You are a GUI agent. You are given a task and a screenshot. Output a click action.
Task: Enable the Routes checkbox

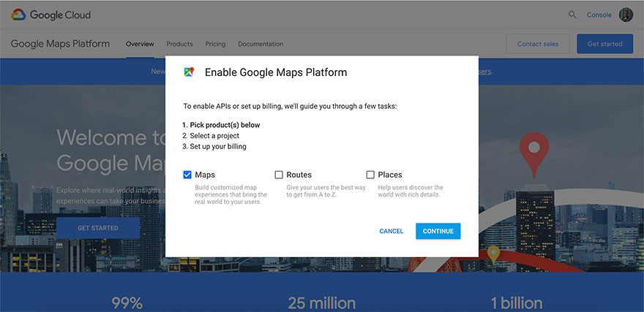[x=279, y=175]
